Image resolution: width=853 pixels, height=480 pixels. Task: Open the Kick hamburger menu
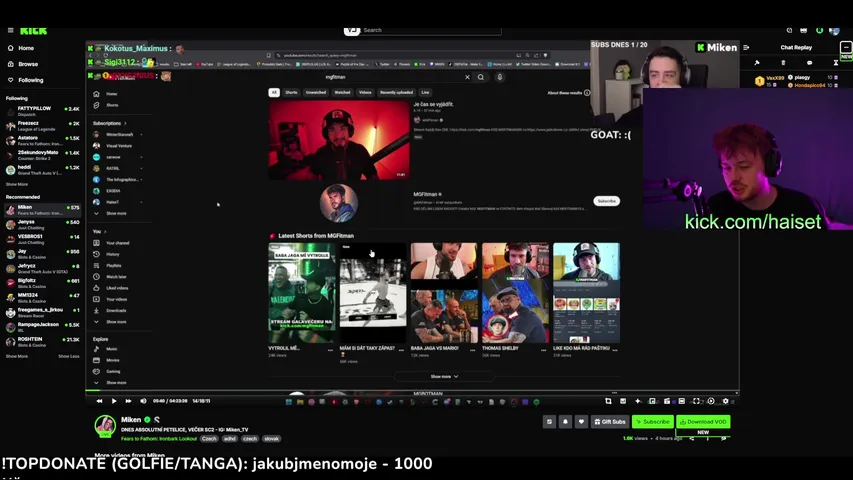click(x=10, y=30)
